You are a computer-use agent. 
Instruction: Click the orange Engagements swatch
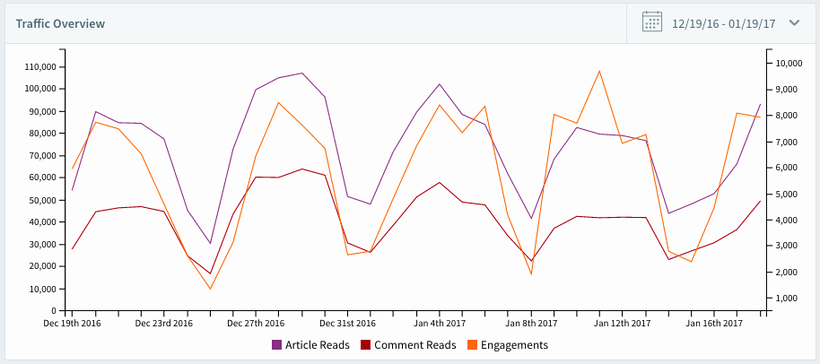[472, 345]
